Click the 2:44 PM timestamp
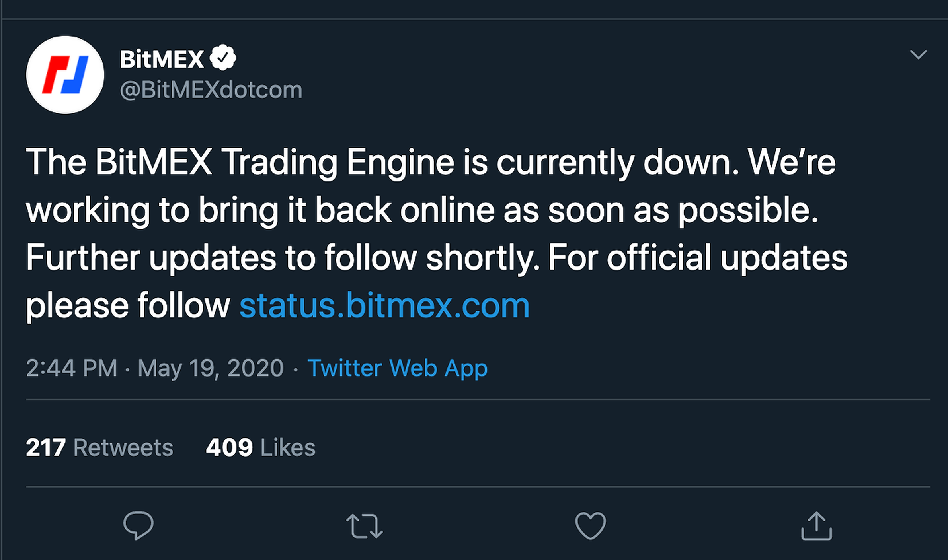This screenshot has height=560, width=948. [x=72, y=368]
